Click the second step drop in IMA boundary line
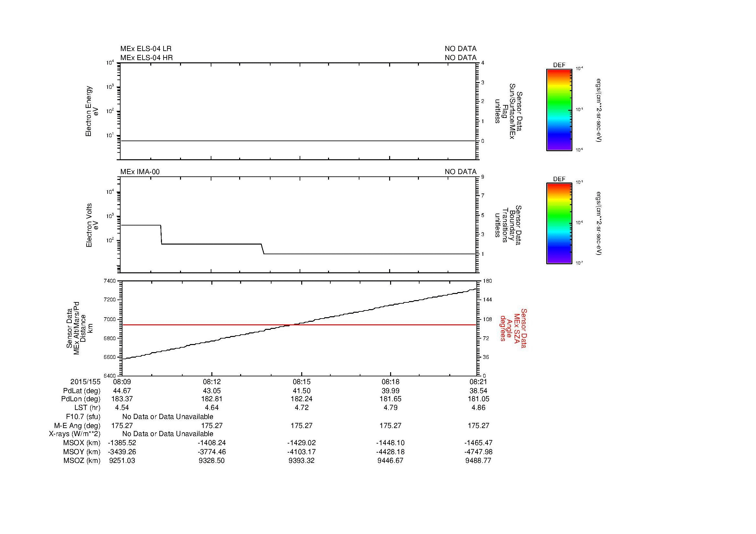 (x=263, y=249)
